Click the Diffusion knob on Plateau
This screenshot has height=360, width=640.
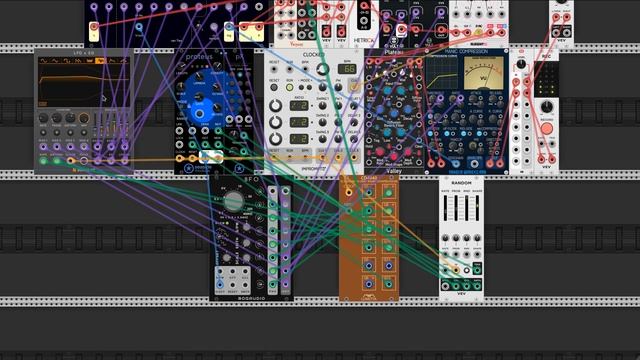[393, 114]
